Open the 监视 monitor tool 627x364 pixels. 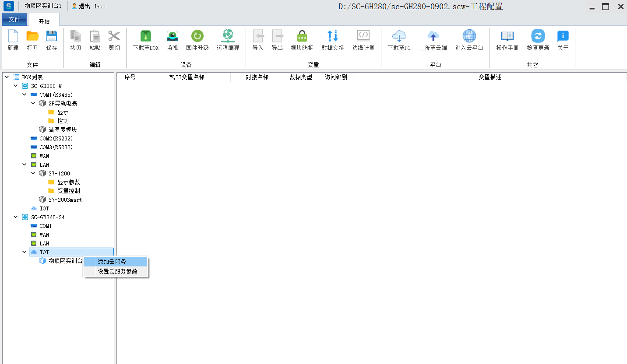coord(173,36)
